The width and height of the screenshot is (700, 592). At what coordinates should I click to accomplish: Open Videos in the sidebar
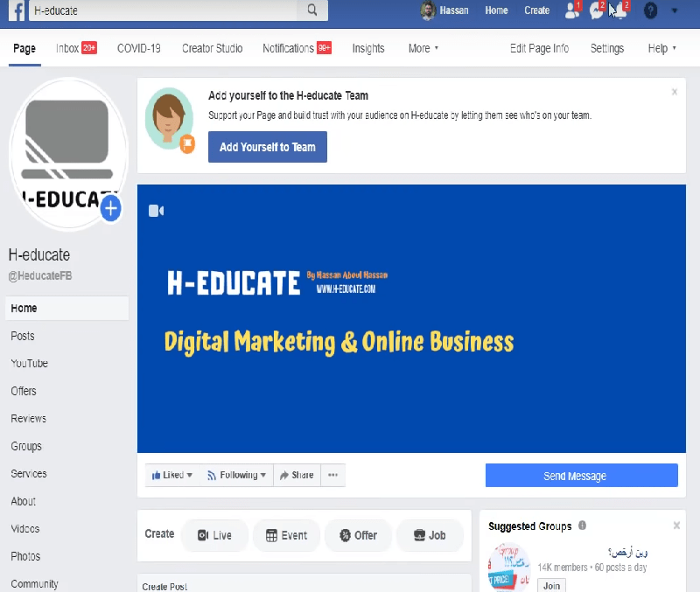click(25, 529)
